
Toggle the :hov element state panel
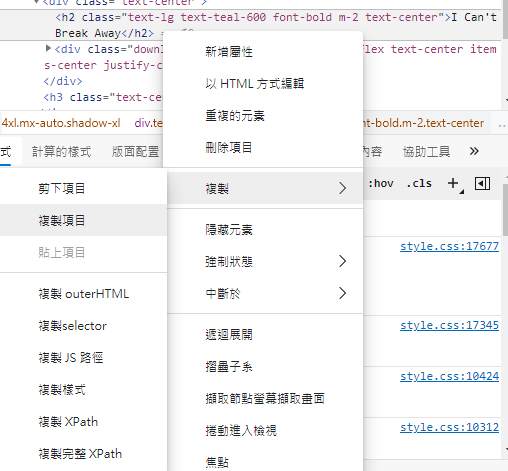pos(381,183)
